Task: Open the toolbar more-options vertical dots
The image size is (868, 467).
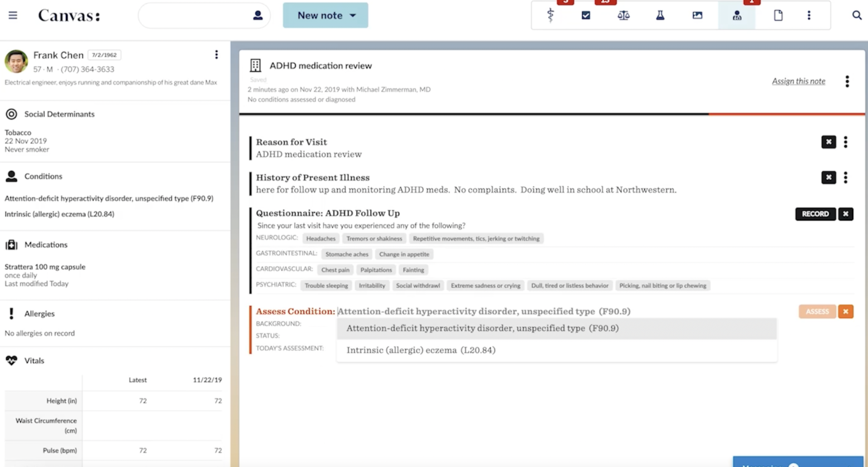Action: pos(809,15)
